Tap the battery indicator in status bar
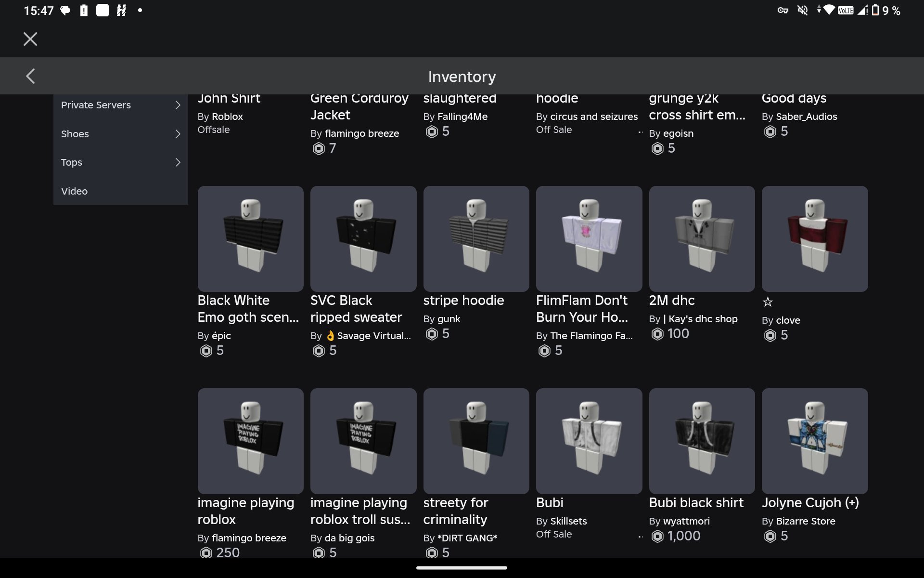Image resolution: width=924 pixels, height=578 pixels. click(875, 10)
